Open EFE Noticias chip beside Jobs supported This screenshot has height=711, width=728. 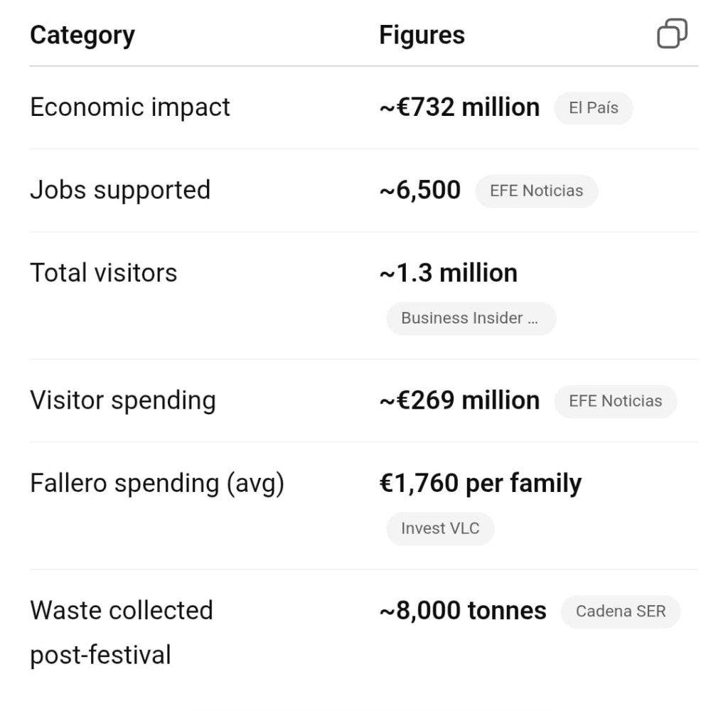click(536, 191)
